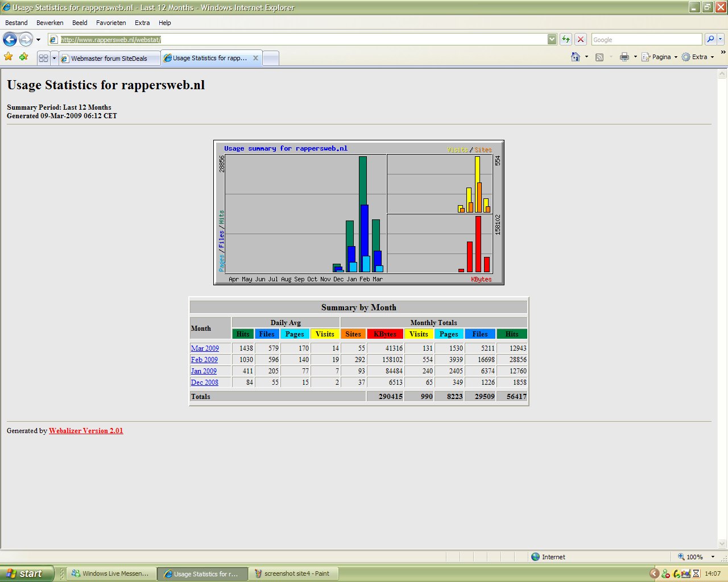
Task: Open recent pages dropdown beside Forward button
Action: [x=38, y=40]
